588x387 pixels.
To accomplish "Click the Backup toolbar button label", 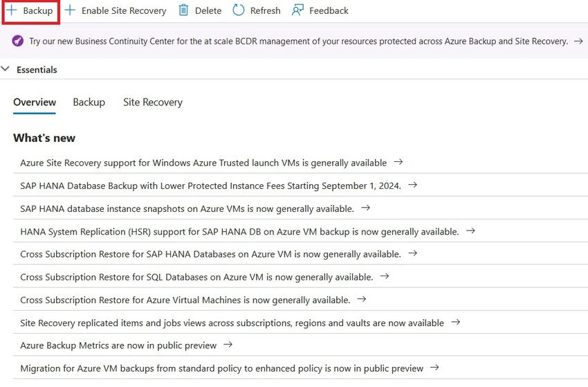I will tap(38, 10).
